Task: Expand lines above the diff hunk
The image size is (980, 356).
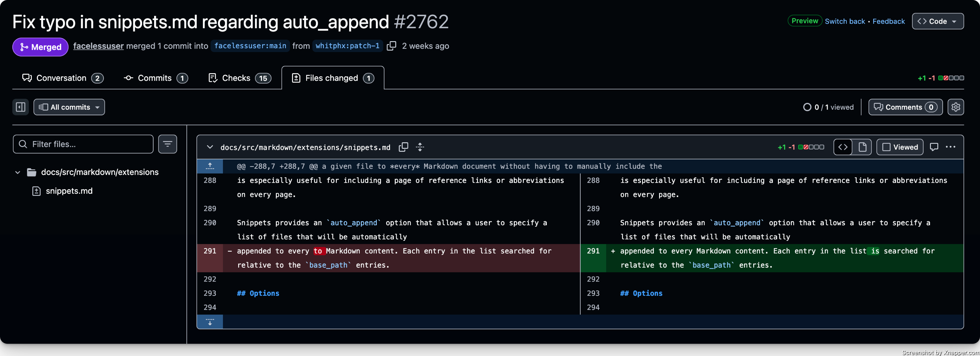Action: click(x=210, y=166)
